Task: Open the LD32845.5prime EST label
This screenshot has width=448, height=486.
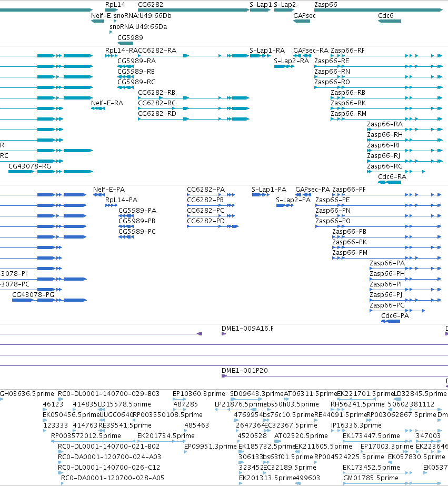Action: [x=420, y=394]
